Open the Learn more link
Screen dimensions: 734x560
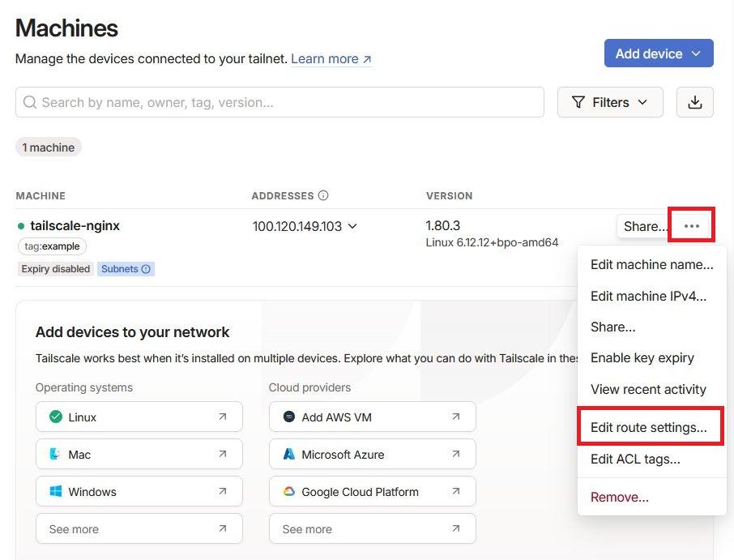click(331, 59)
